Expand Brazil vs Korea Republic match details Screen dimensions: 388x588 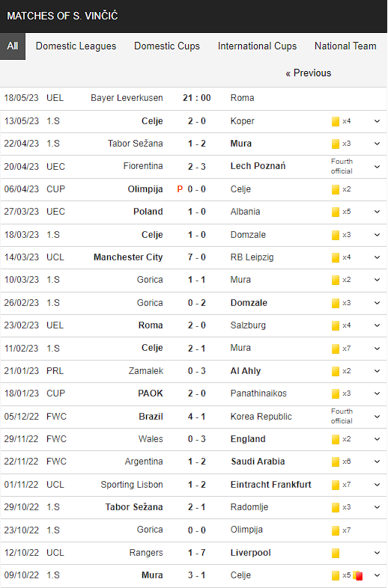[x=377, y=417]
